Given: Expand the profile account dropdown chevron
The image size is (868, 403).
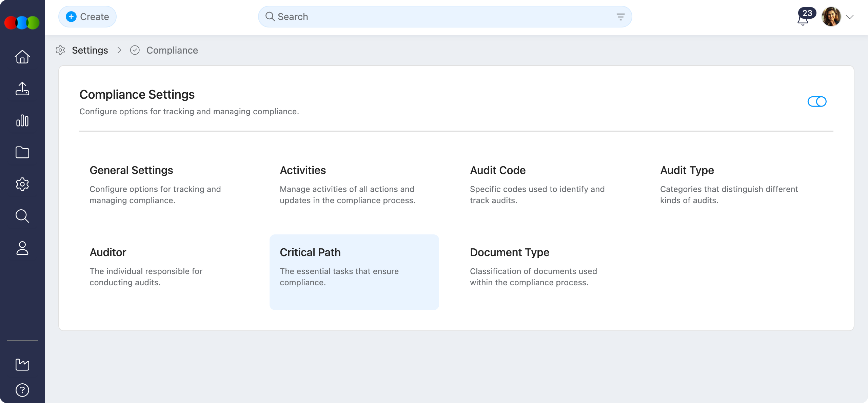Looking at the screenshot, I should (x=850, y=17).
